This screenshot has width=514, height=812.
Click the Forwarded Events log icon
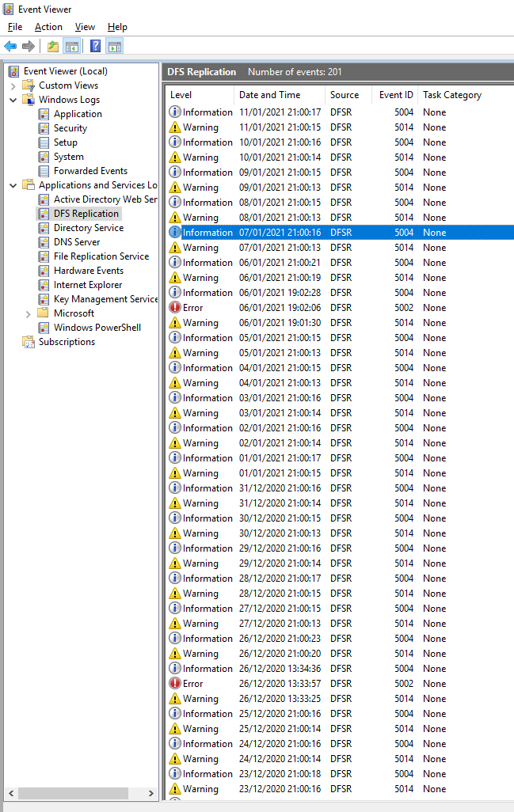point(44,171)
